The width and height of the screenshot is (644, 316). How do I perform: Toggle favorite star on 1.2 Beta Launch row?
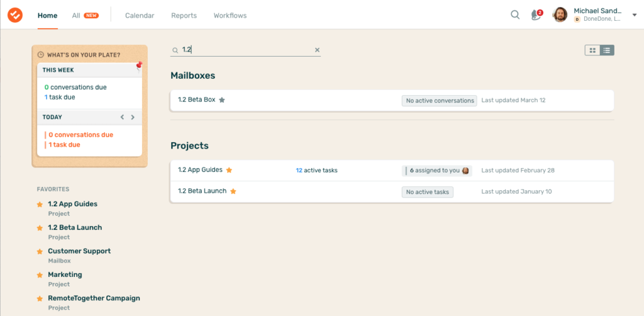233,191
